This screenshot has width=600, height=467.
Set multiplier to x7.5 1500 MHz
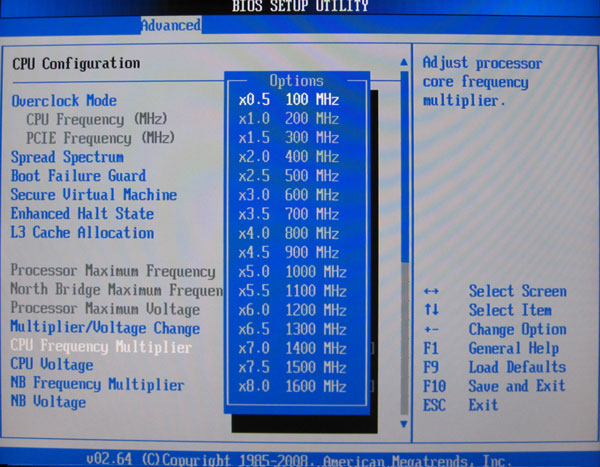click(293, 367)
